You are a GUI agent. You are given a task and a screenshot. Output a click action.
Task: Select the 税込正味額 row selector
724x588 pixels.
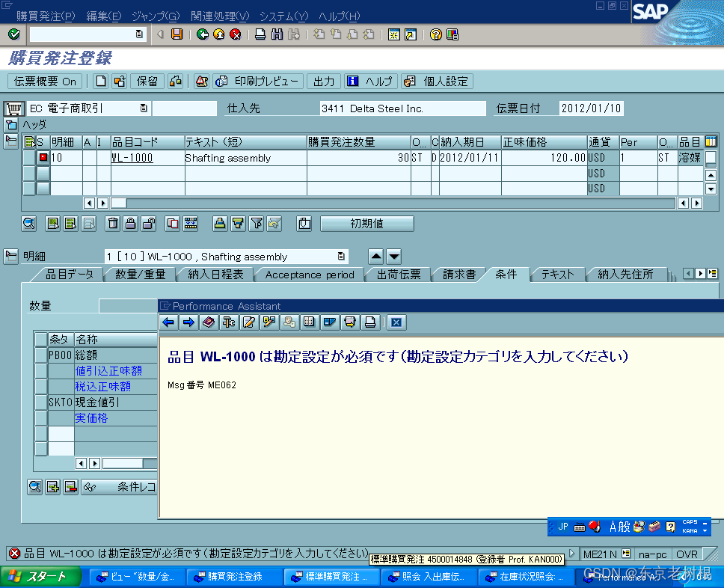(x=41, y=386)
